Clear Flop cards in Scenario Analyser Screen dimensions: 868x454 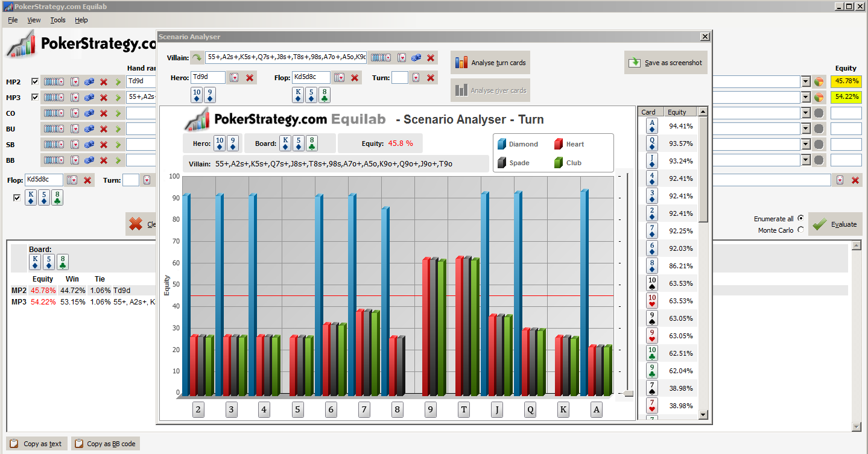click(355, 77)
